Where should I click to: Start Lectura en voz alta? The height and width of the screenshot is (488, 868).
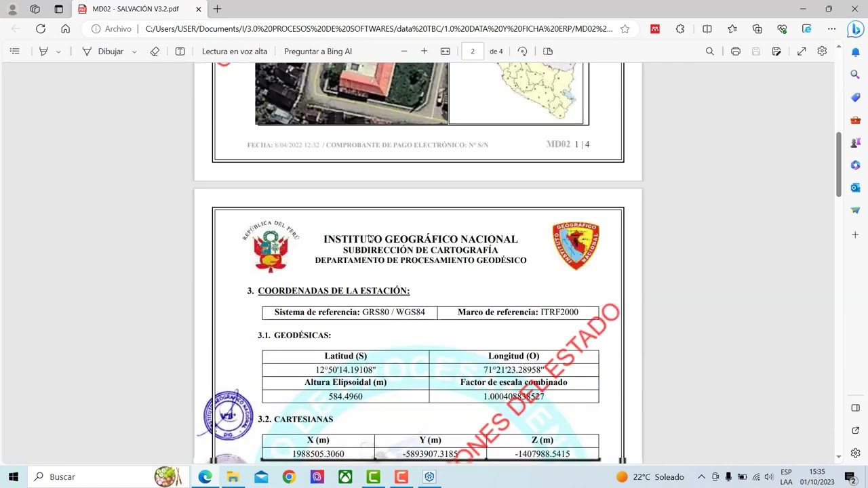click(235, 52)
